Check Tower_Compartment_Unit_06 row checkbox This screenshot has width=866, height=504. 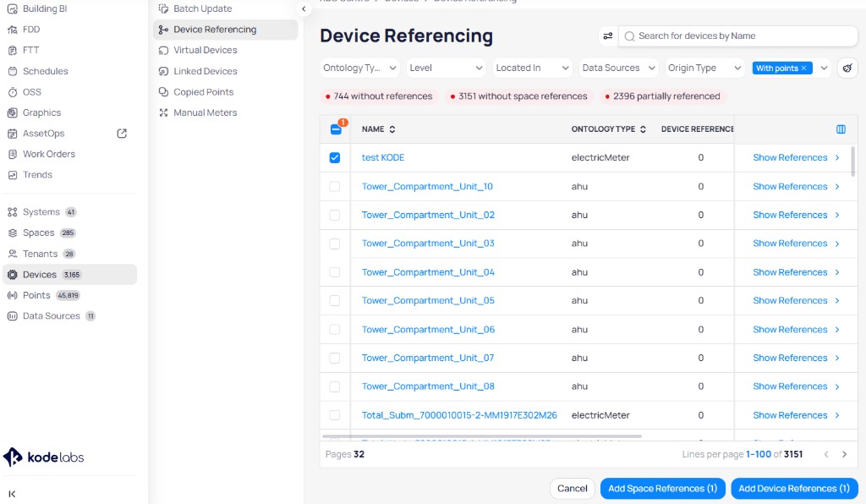pos(335,330)
